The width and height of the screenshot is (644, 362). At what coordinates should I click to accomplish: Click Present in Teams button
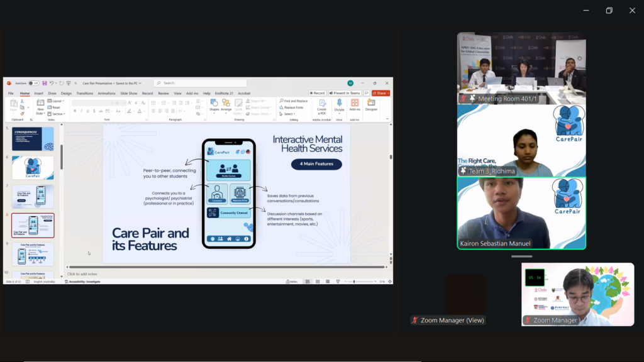345,93
